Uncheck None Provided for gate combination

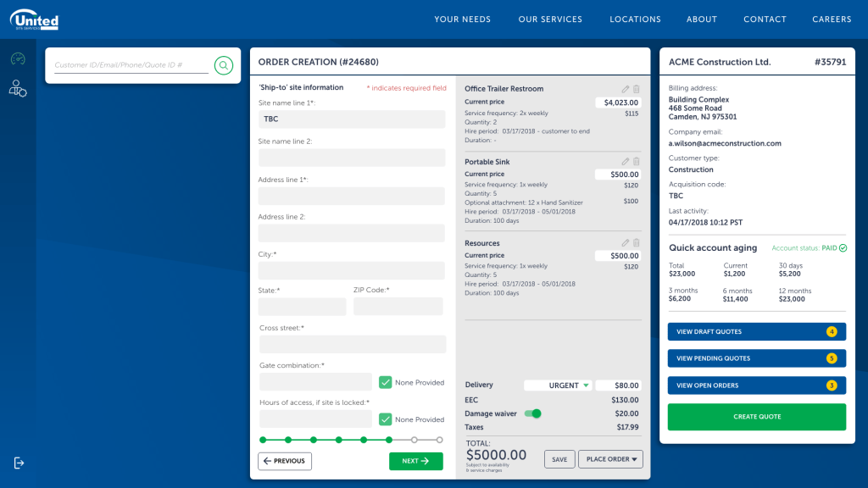(385, 382)
